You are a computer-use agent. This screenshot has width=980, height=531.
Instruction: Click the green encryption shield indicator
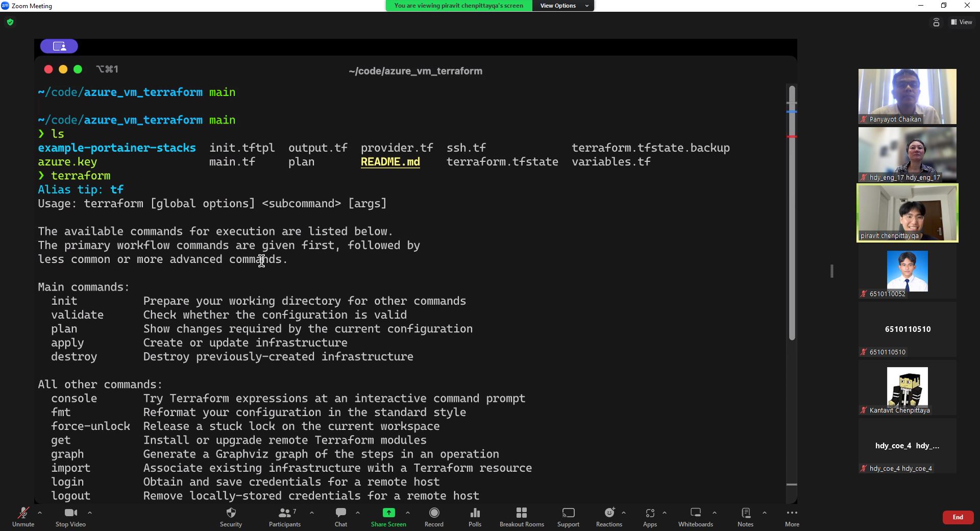pos(10,22)
